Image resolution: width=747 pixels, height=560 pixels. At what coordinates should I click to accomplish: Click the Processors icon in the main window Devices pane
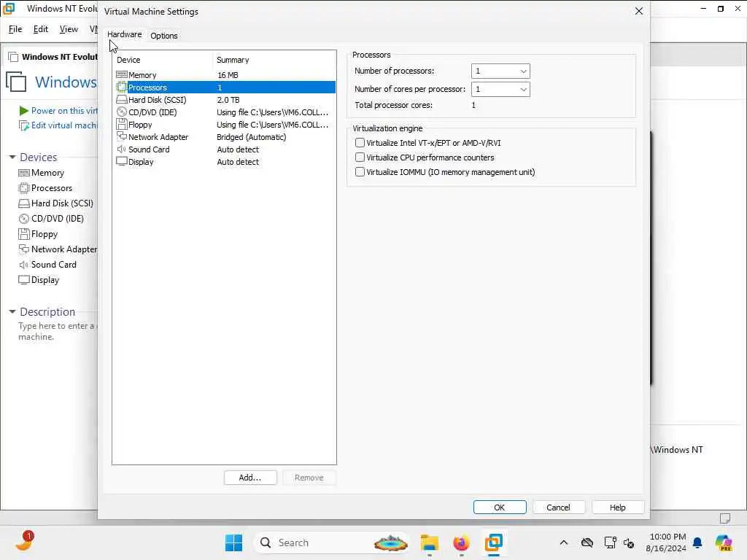(24, 188)
